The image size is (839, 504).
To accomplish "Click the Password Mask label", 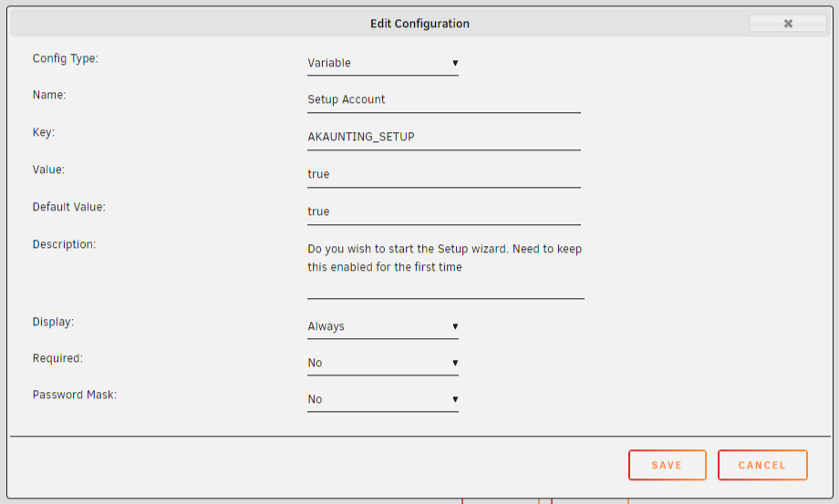I will pyautogui.click(x=75, y=395).
